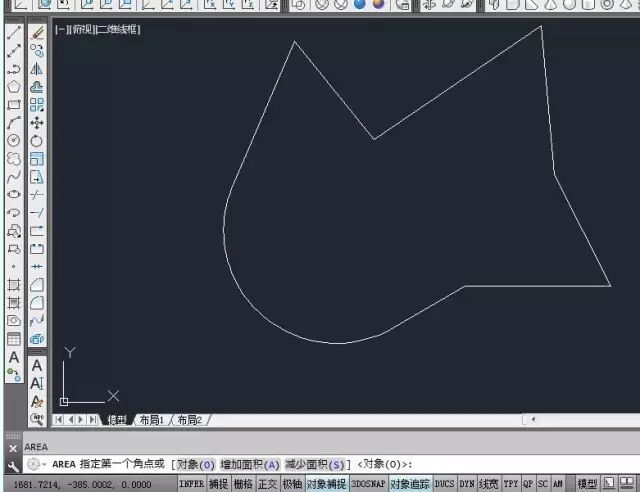
Task: Select the Rotate tool
Action: click(37, 140)
